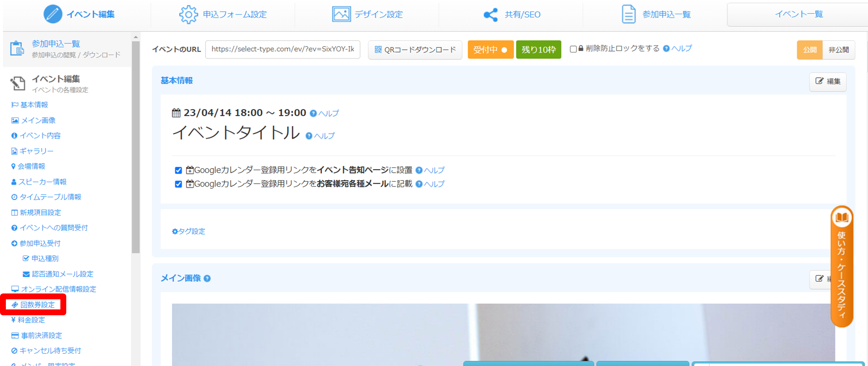Image resolution: width=868 pixels, height=366 pixels.
Task: Click the clipboard icon in sidebar 参加申込一覧
Action: coord(17,49)
